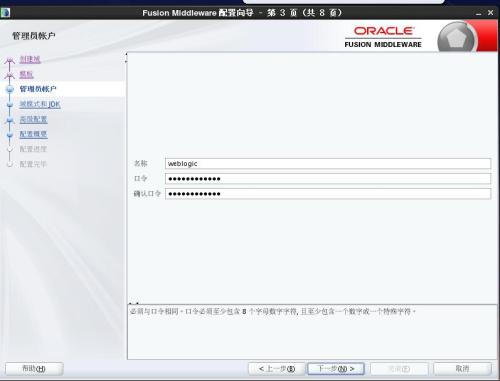The height and width of the screenshot is (381, 500).
Task: Click the Oracle Fusion Middleware logo
Action: point(383,37)
